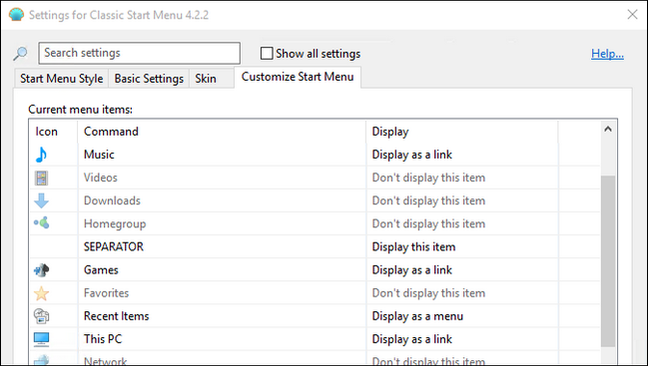Click the Games icon
Viewport: 648px width, 366px height.
click(x=41, y=270)
